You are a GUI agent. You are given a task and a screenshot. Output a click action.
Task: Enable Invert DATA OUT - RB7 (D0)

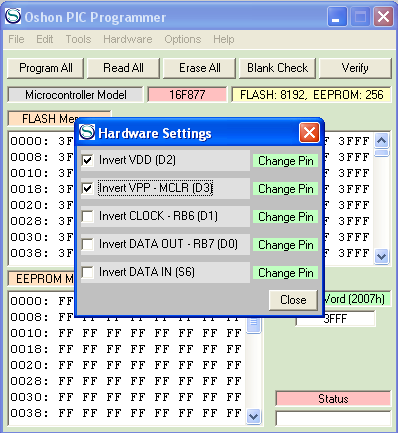(x=88, y=244)
